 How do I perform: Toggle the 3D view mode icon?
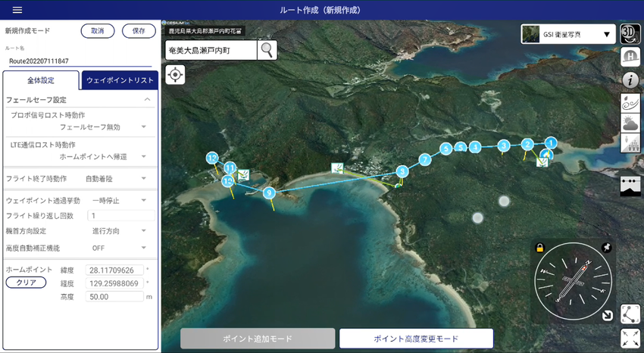click(x=630, y=33)
